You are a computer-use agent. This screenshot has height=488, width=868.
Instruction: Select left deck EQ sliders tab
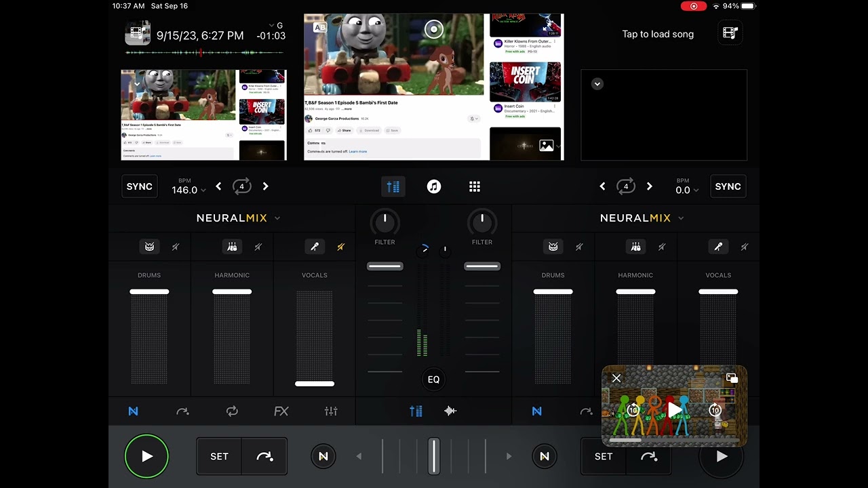(x=331, y=411)
